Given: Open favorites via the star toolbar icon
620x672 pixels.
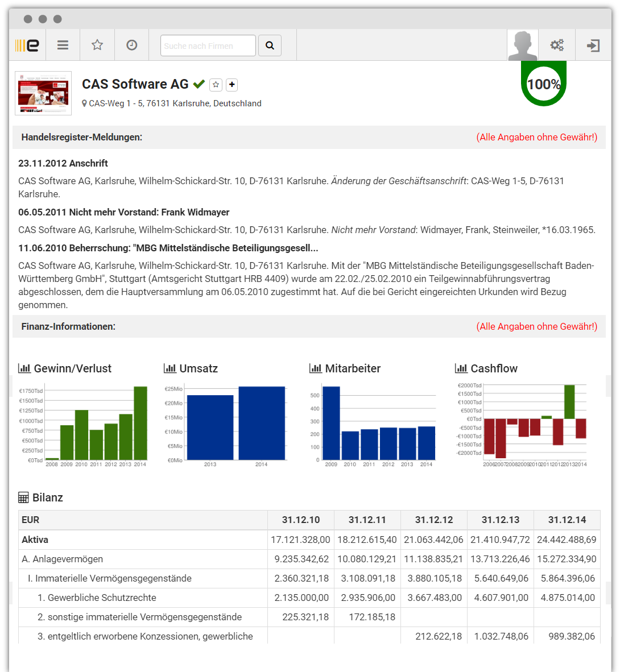Looking at the screenshot, I should [97, 45].
